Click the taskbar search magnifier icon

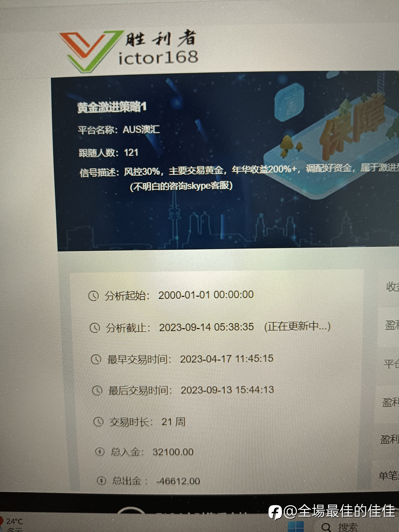[x=326, y=527]
